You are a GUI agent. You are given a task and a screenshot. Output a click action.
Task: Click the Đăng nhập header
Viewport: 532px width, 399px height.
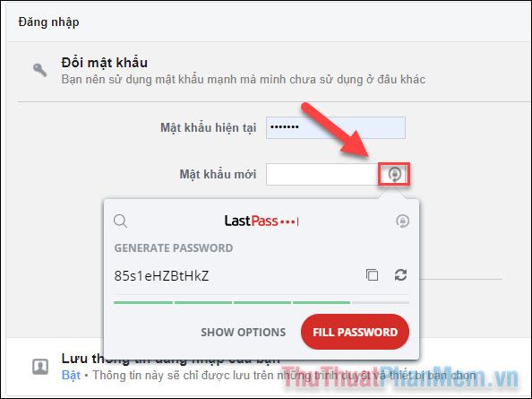pyautogui.click(x=49, y=22)
